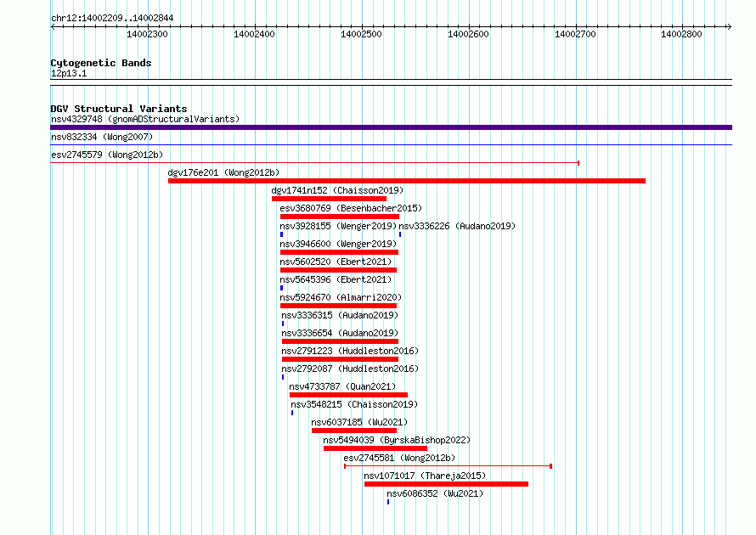Click the DGV Structural Variants track title
Viewport: 756px width, 535px height.
(x=119, y=109)
